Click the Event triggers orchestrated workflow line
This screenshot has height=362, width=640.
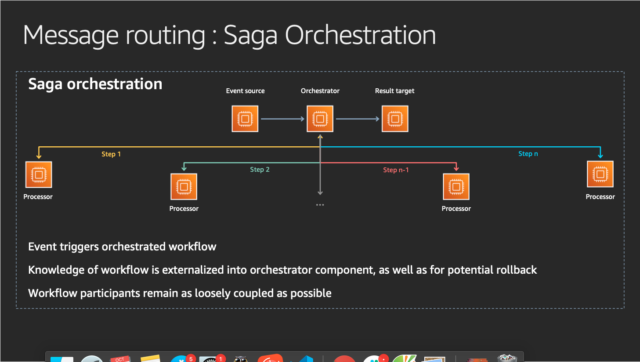[122, 247]
